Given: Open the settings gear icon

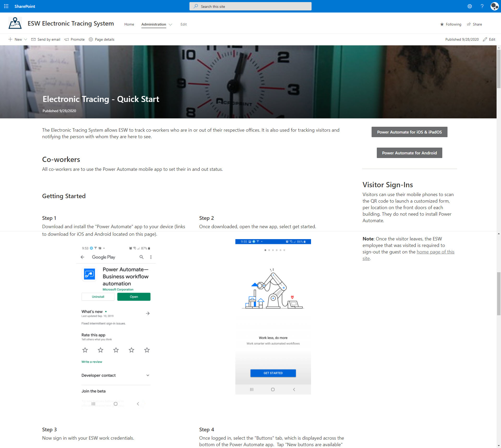Looking at the screenshot, I should point(469,6).
